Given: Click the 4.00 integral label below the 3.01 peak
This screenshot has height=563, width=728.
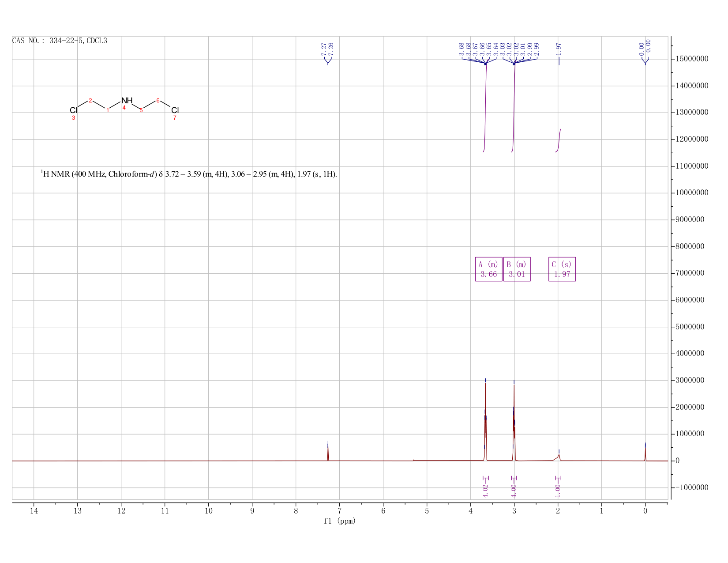Looking at the screenshot, I should pyautogui.click(x=514, y=491).
